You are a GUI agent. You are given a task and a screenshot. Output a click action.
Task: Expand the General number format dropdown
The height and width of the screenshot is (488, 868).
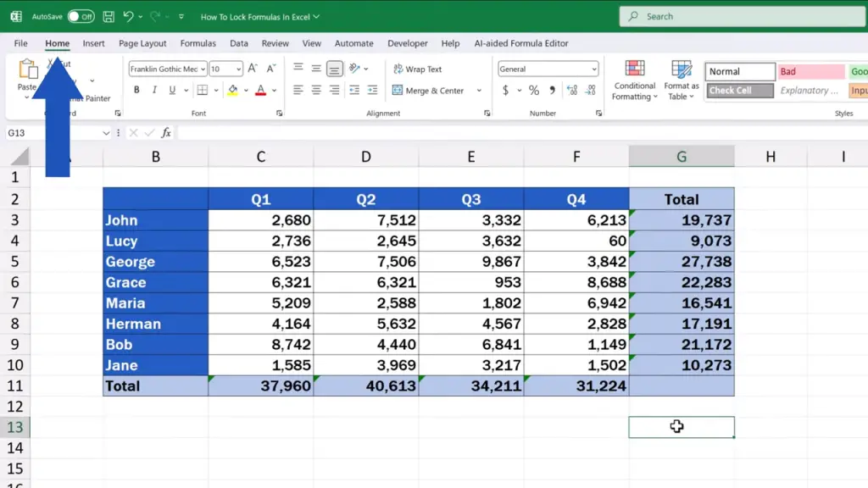coord(593,69)
